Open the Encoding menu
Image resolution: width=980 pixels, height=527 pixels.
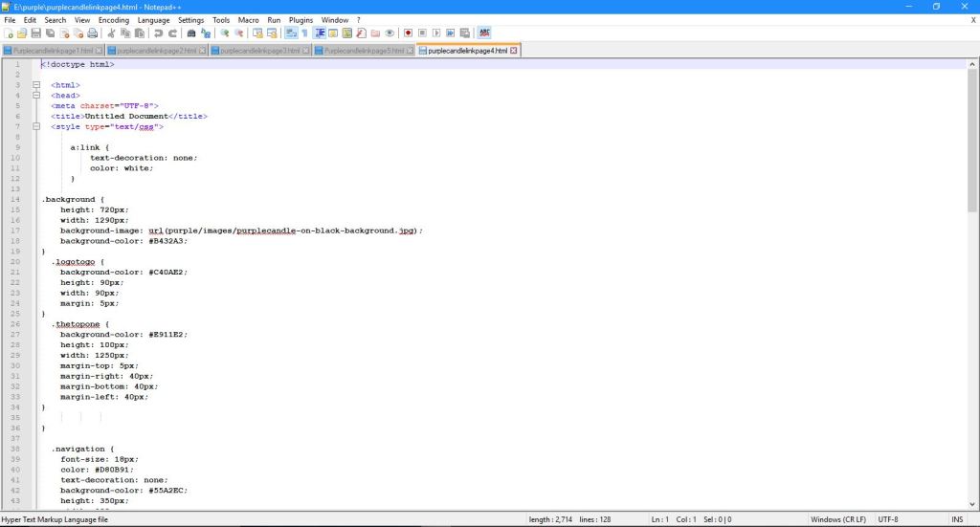pos(114,20)
